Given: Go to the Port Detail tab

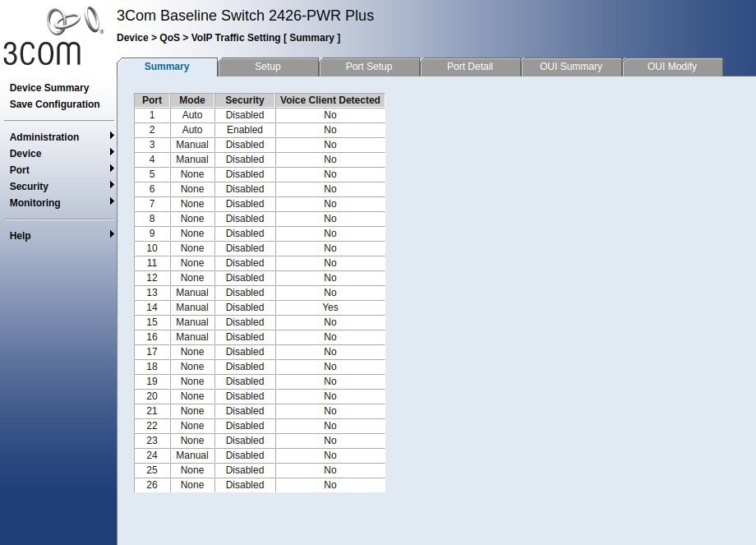Looking at the screenshot, I should 469,67.
